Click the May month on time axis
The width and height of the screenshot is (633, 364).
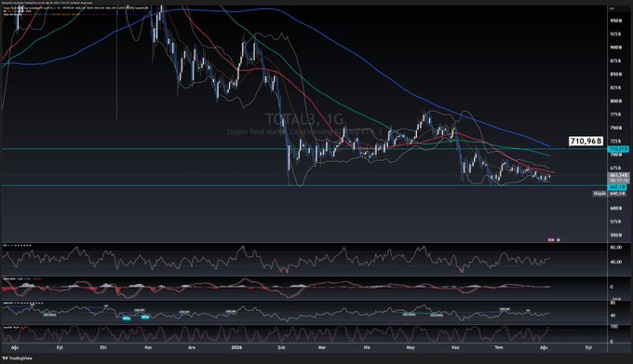click(411, 347)
